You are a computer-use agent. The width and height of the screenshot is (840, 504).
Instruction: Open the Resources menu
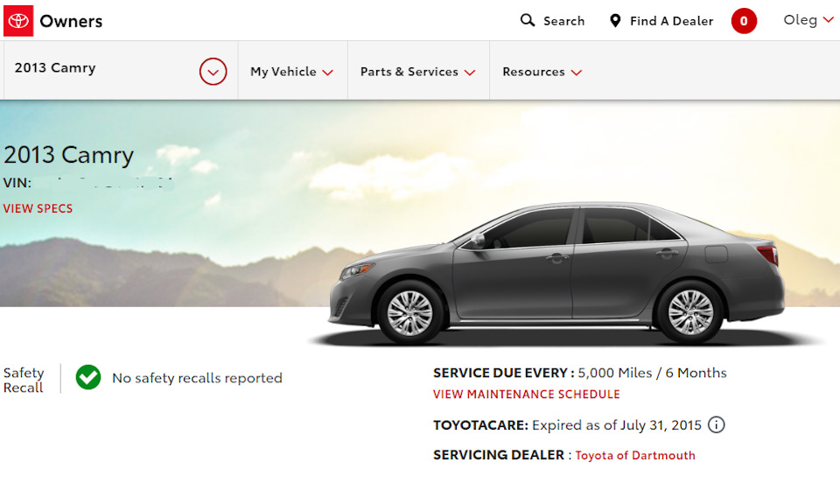542,72
